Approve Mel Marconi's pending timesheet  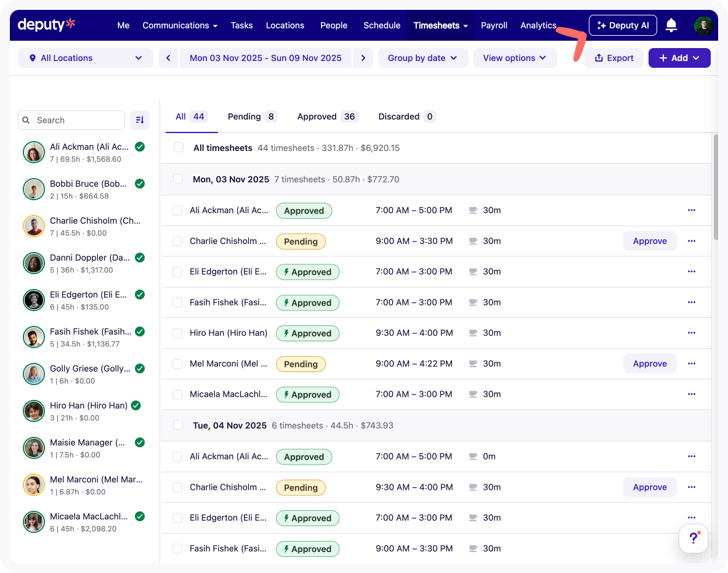tap(650, 364)
